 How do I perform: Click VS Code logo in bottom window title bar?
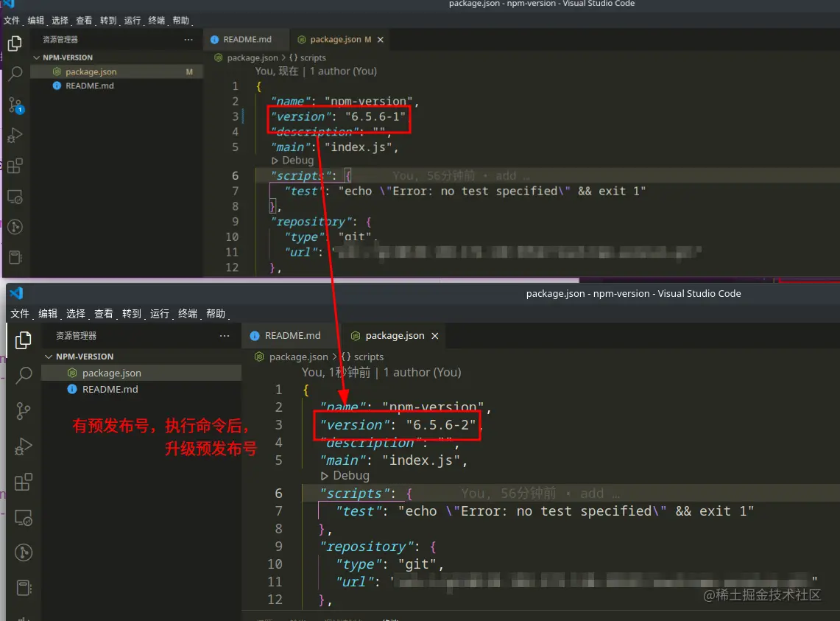tap(17, 292)
